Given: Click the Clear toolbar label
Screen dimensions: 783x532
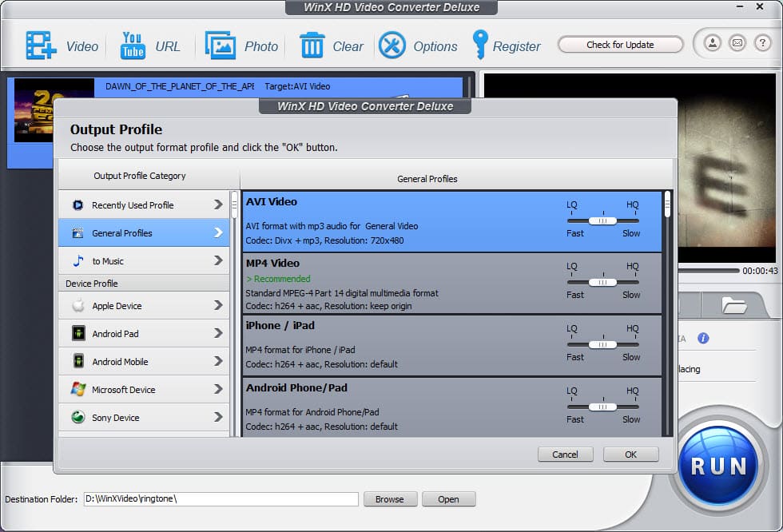Looking at the screenshot, I should [x=348, y=46].
